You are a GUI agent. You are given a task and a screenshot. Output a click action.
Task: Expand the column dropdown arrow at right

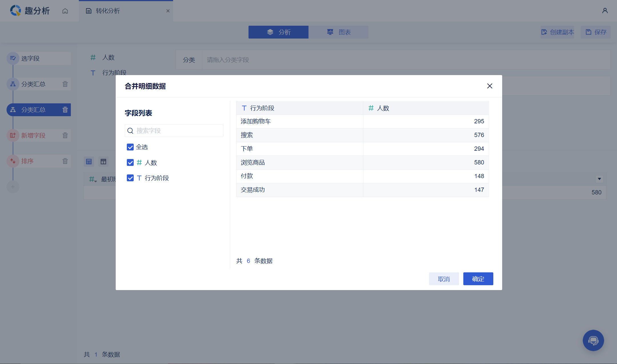599,179
